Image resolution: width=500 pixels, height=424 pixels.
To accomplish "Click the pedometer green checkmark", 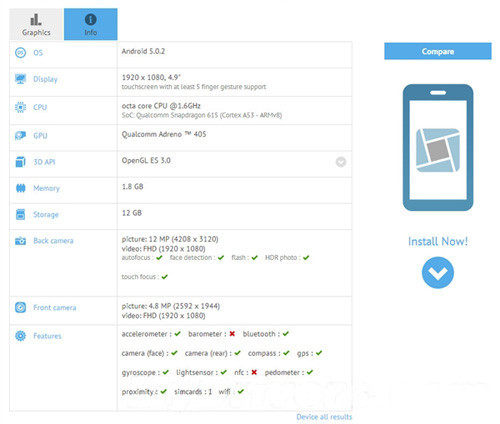I will [310, 372].
